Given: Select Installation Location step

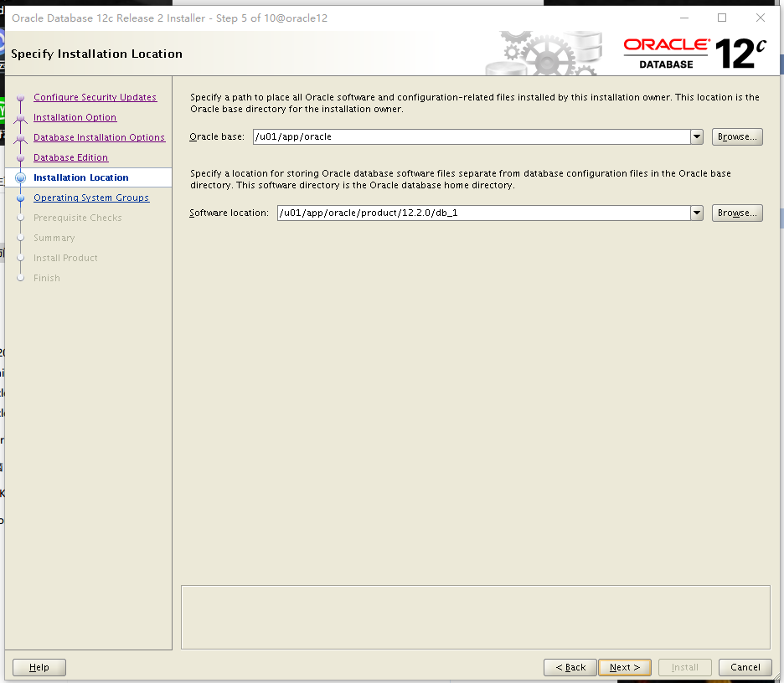Looking at the screenshot, I should [81, 177].
